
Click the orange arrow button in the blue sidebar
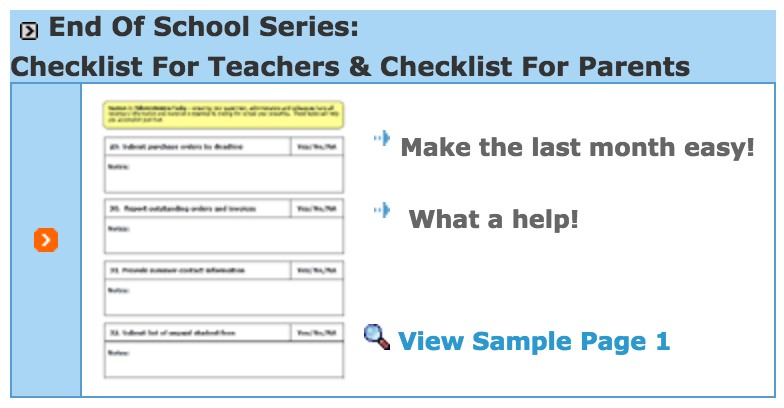[x=46, y=240]
